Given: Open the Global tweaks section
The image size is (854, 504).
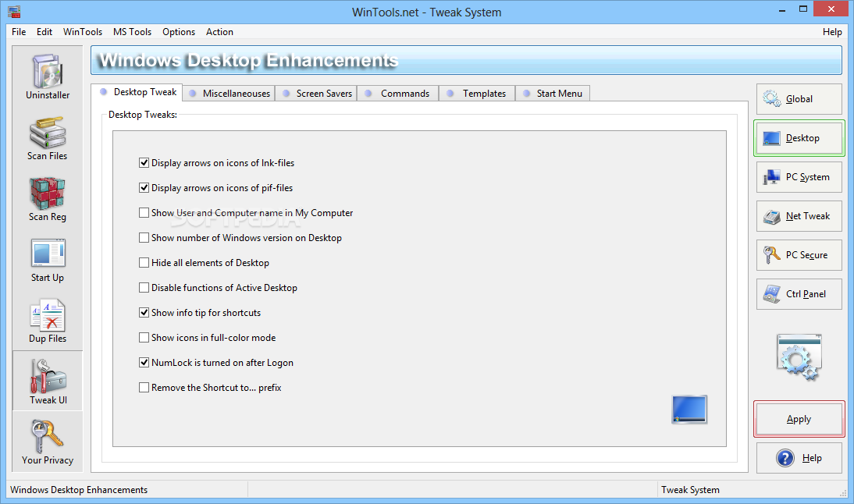Looking at the screenshot, I should (799, 99).
